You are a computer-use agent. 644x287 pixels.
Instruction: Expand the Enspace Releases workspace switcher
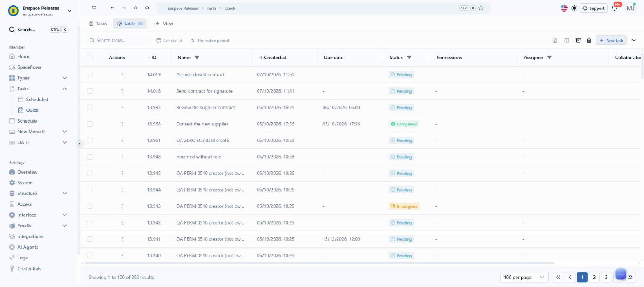coord(69,11)
